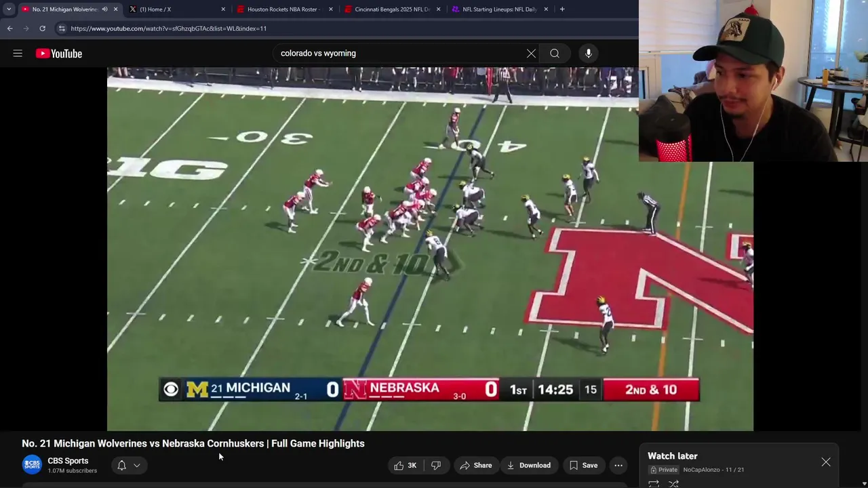The width and height of the screenshot is (868, 488).
Task: Toggle notification bell for CBS Sports
Action: [121, 465]
